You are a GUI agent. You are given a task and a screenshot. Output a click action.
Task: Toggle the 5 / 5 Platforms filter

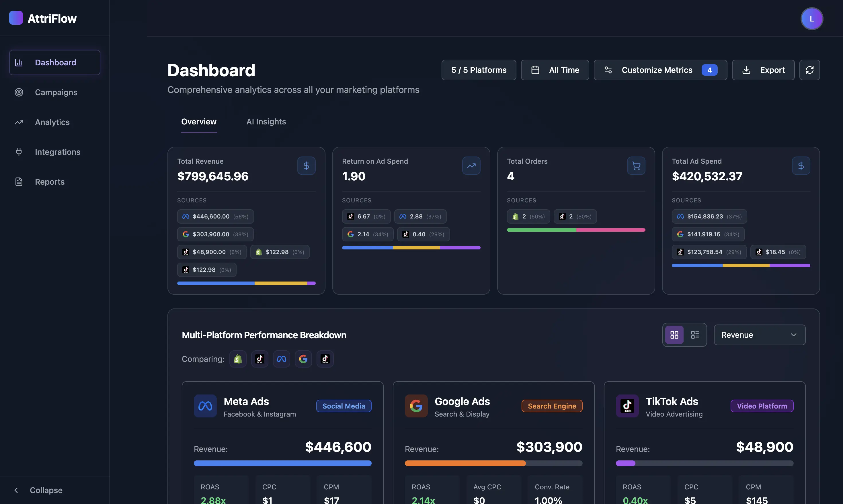coord(479,70)
